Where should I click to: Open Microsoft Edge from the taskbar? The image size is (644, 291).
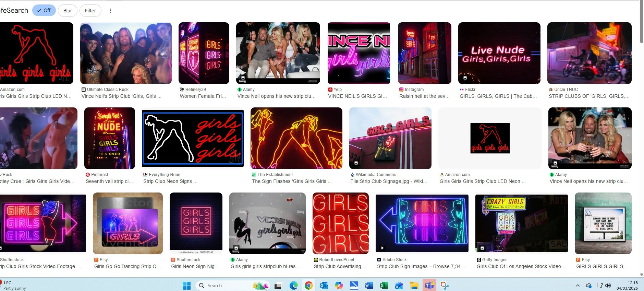[293, 286]
